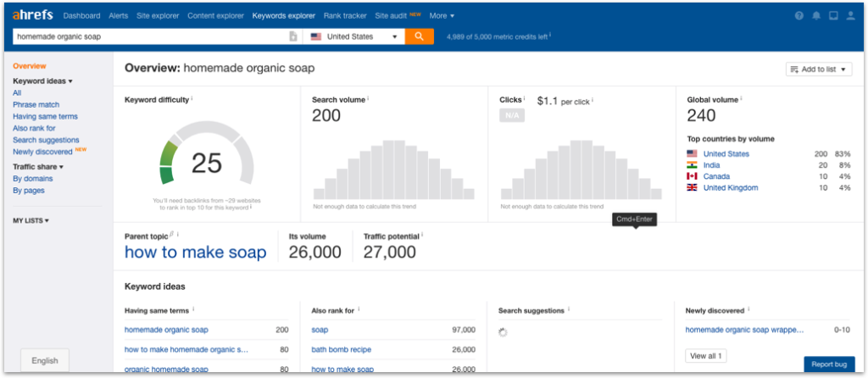The image size is (868, 378).
Task: Open keyword homemade organic soap in ideas list
Action: pos(167,330)
